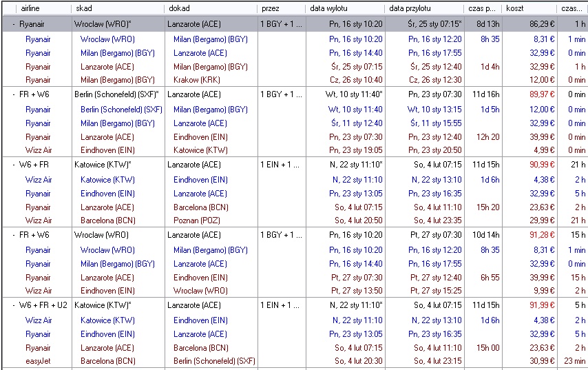Select the easyJet Barcelona to Berlin row
Viewport: 588px width, 370px height.
coord(295,361)
